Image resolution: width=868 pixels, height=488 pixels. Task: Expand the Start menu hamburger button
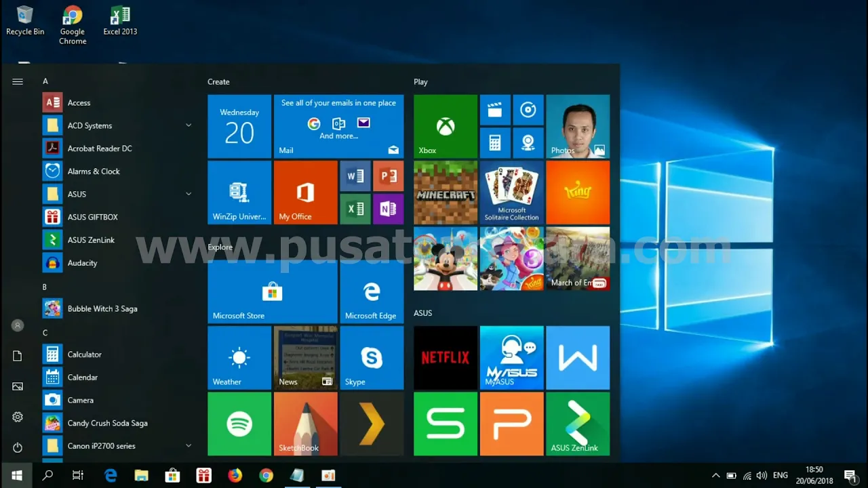tap(18, 81)
